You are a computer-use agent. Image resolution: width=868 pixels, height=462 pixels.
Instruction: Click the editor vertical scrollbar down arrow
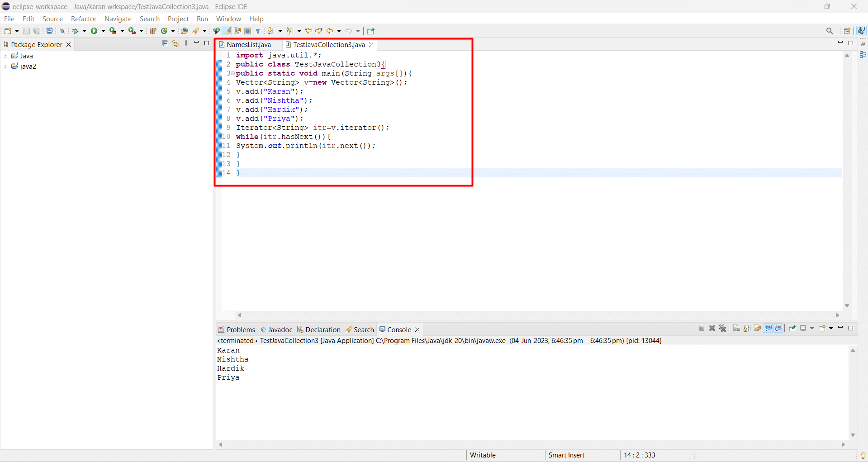point(847,306)
